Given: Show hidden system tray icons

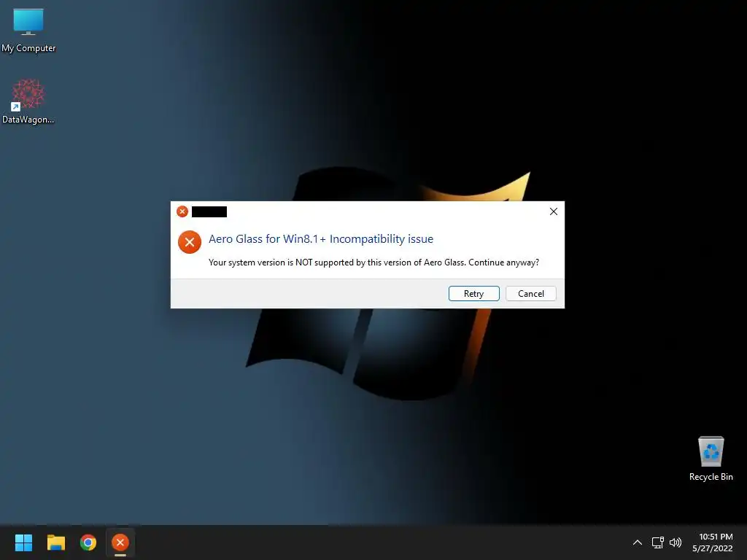Looking at the screenshot, I should pos(637,542).
